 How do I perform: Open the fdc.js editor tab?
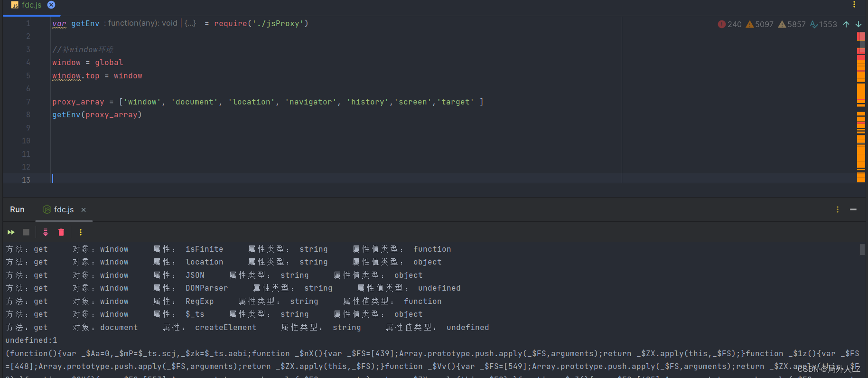click(31, 5)
